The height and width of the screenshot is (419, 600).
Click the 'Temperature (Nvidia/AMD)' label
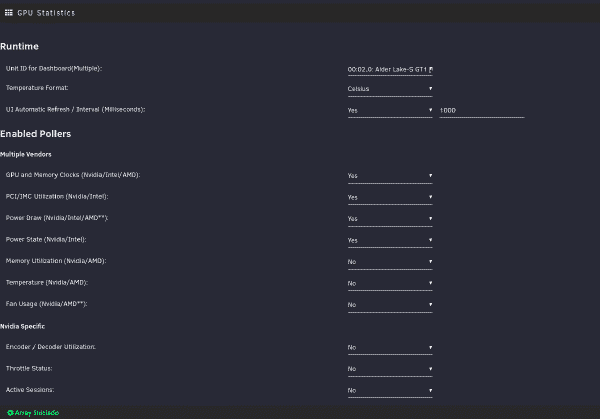(x=47, y=282)
